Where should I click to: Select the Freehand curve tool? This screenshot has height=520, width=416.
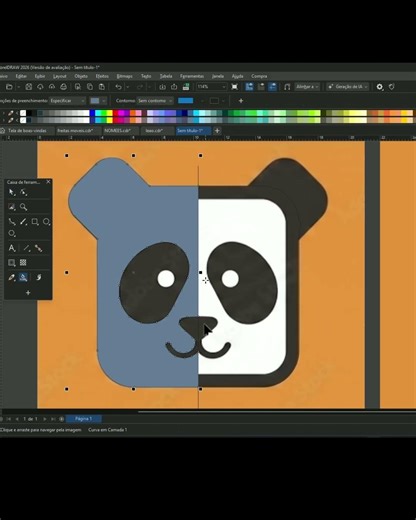tap(12, 222)
